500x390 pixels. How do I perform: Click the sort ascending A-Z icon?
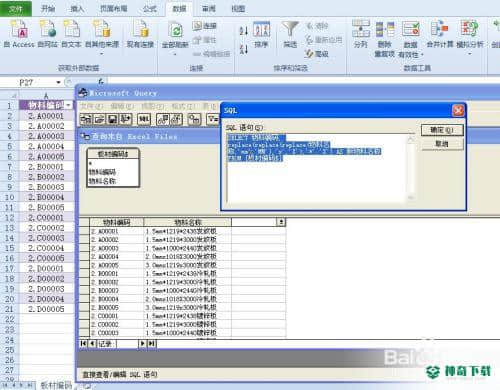point(244,31)
